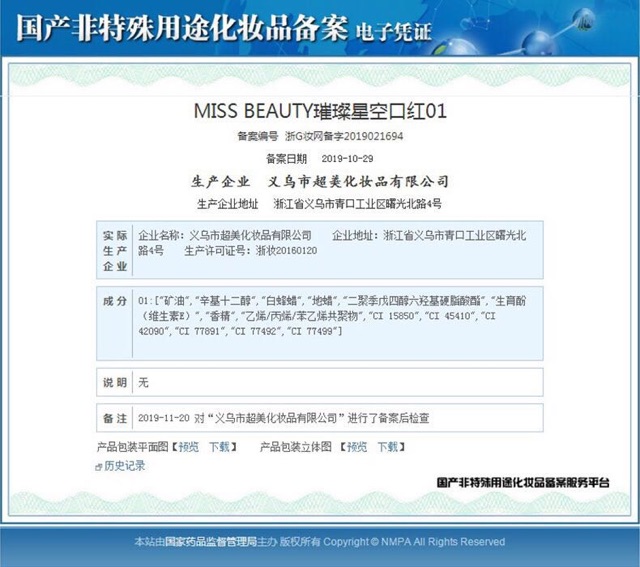Preview the 产品包装立体图 3D packaging image
This screenshot has width=640, height=567.
point(357,447)
